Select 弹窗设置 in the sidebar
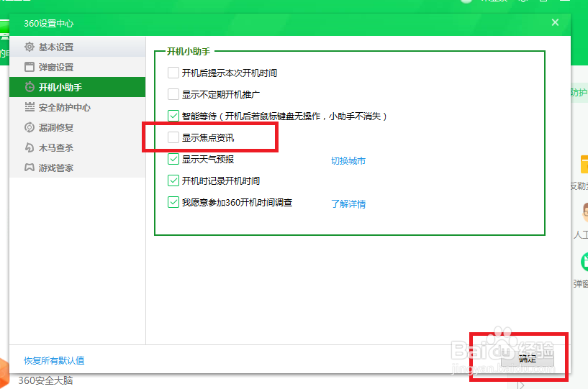Screen dimensions: 588x389 pyautogui.click(x=77, y=67)
